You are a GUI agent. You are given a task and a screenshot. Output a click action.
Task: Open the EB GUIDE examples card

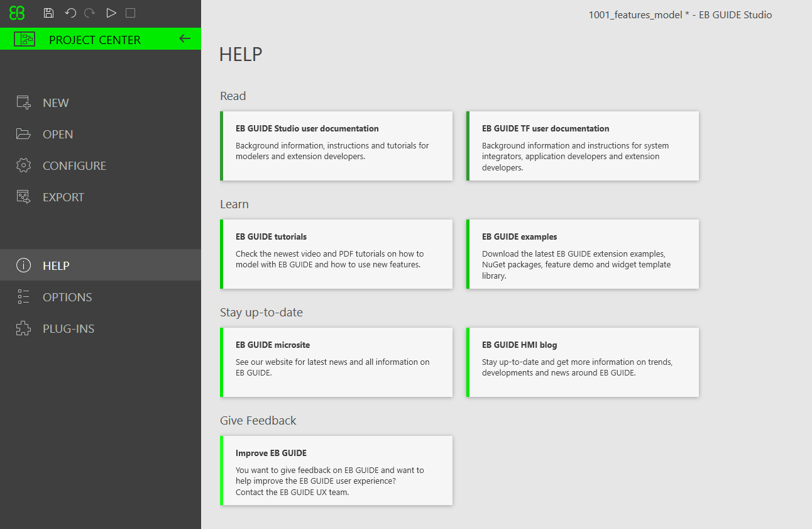tap(583, 254)
